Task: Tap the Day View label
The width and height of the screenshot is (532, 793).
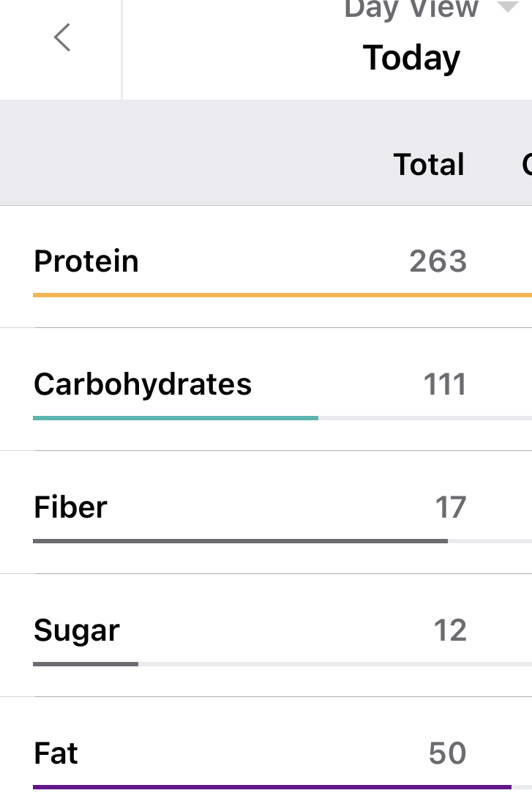Action: [411, 9]
